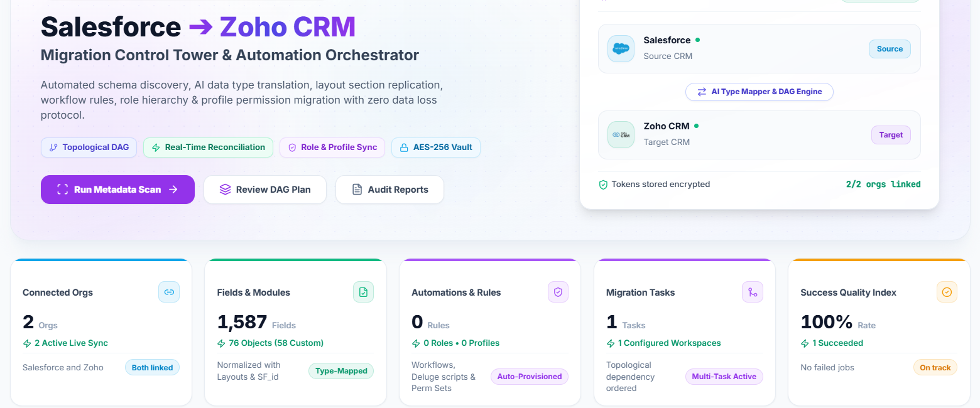980x408 pixels.
Task: Click the Type-Mapped tag
Action: click(341, 371)
